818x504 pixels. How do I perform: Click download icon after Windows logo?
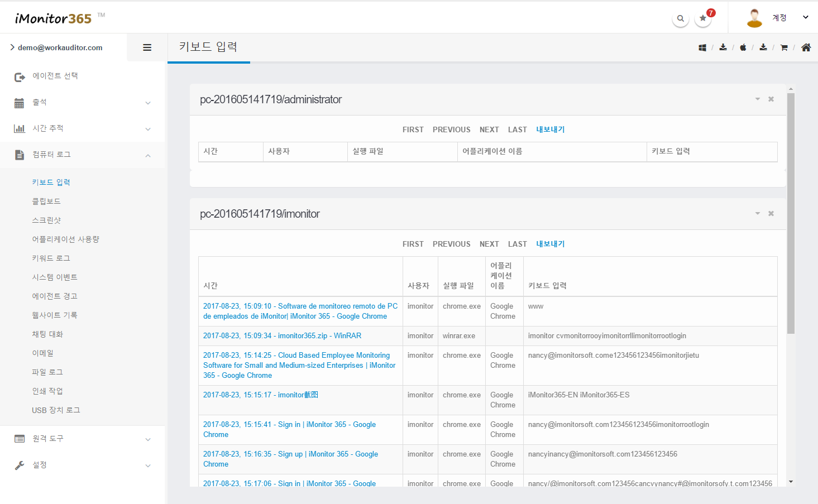point(723,47)
